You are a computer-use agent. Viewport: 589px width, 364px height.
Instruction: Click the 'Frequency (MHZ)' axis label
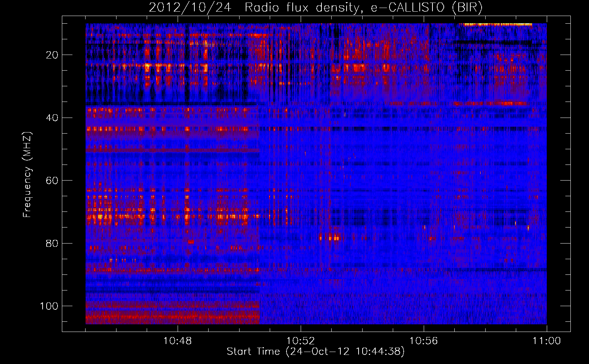coord(27,174)
